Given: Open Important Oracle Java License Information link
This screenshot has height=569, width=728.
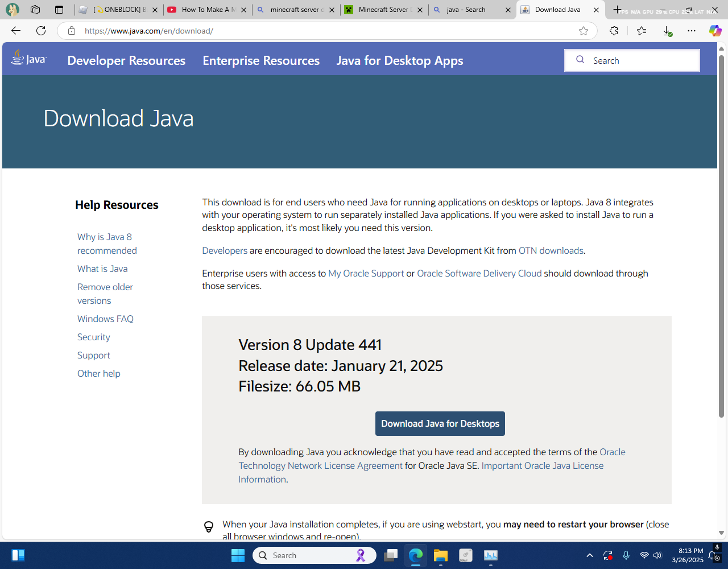Looking at the screenshot, I should pyautogui.click(x=543, y=465).
